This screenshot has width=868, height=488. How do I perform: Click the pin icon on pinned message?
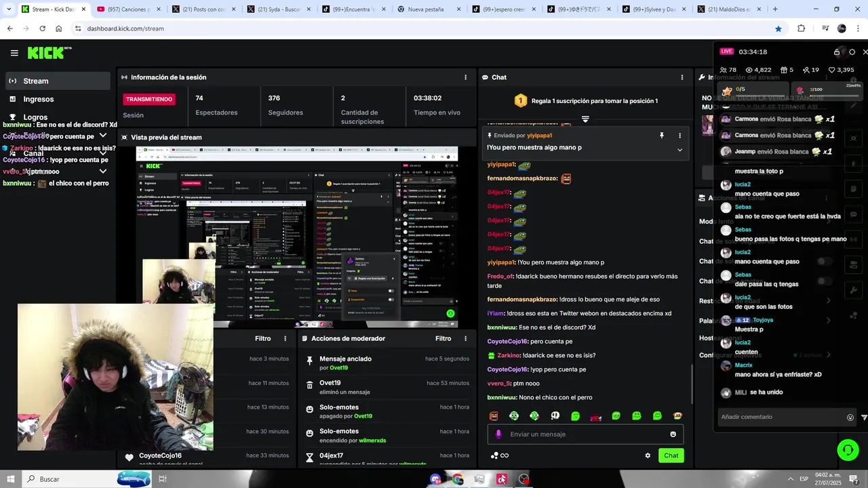[x=662, y=136]
